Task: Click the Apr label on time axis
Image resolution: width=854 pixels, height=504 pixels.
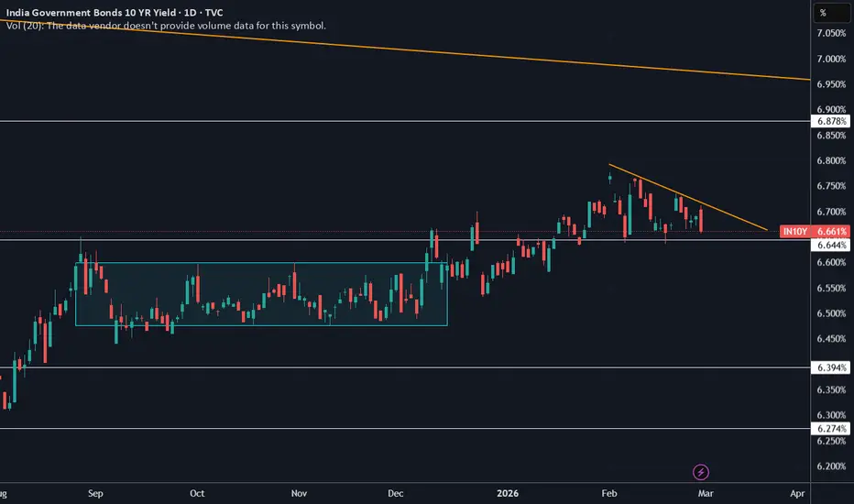Action: 797,493
